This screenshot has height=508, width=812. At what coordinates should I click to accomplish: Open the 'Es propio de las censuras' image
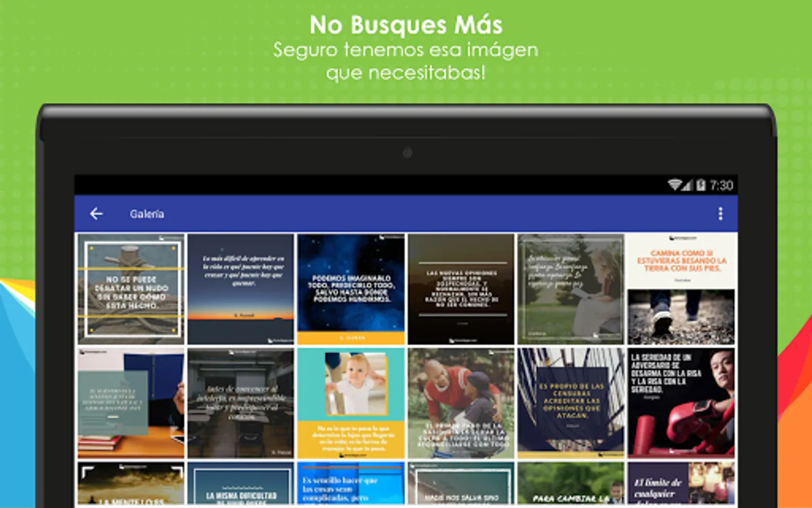tap(571, 403)
